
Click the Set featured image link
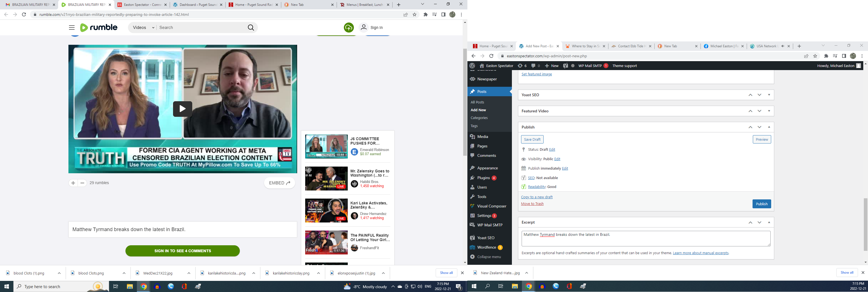(x=536, y=74)
